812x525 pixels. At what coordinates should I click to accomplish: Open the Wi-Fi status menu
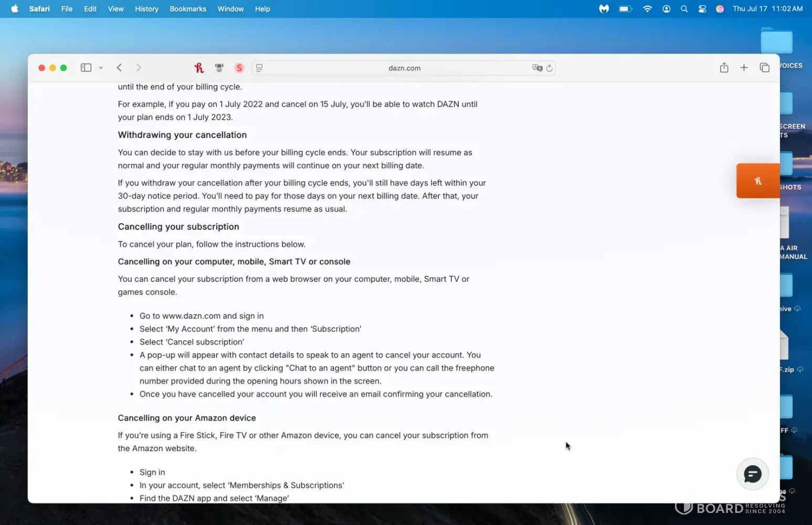(647, 9)
